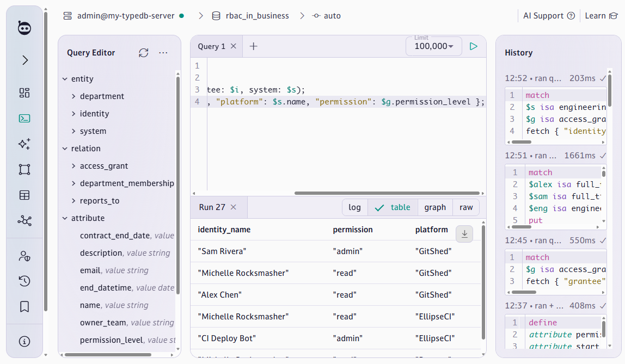This screenshot has width=625, height=364.
Task: Expand the department entity node
Action: (73, 96)
